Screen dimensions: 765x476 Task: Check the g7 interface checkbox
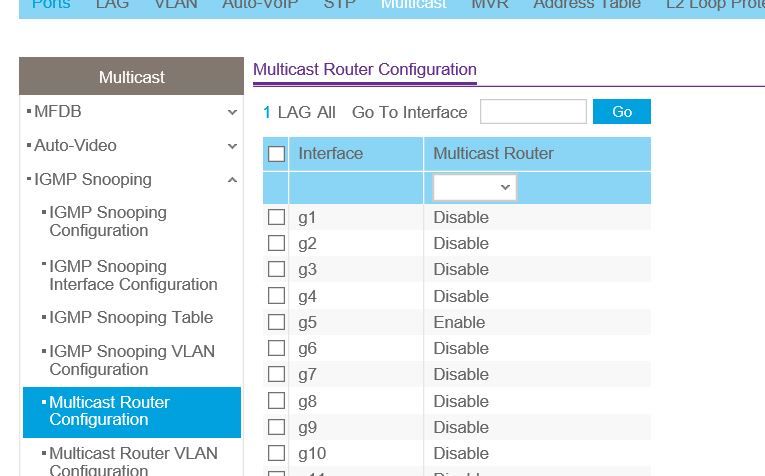tap(276, 374)
